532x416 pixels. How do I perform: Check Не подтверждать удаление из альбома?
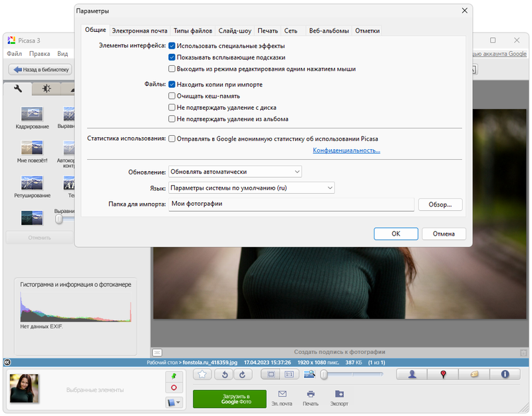coord(172,119)
